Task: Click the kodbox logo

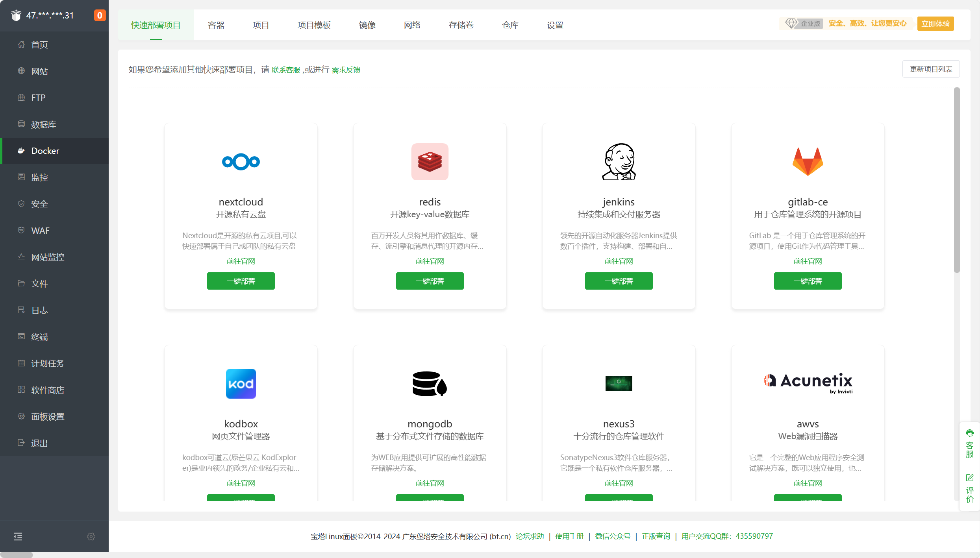Action: pyautogui.click(x=241, y=384)
